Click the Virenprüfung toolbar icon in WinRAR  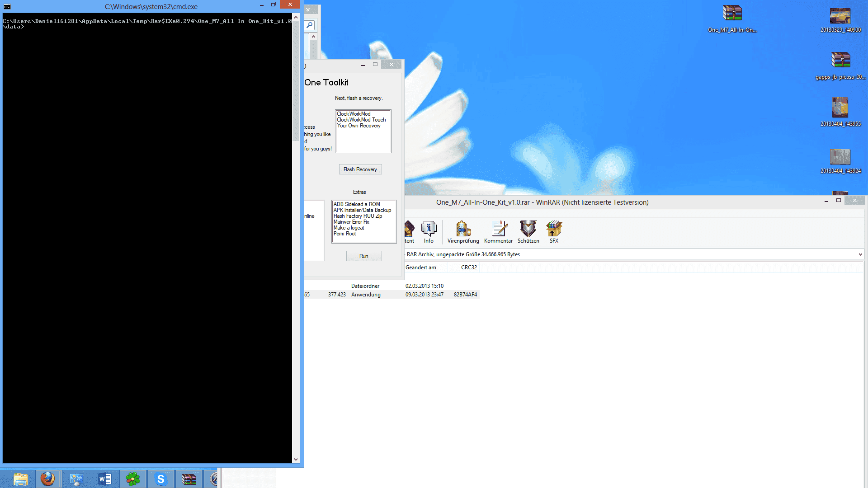tap(463, 232)
